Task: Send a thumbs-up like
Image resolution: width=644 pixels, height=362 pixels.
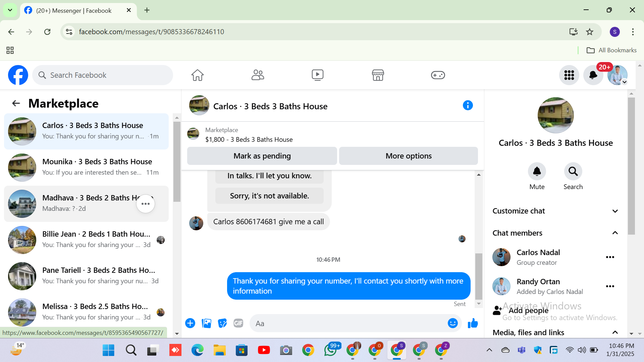Action: 473,323
